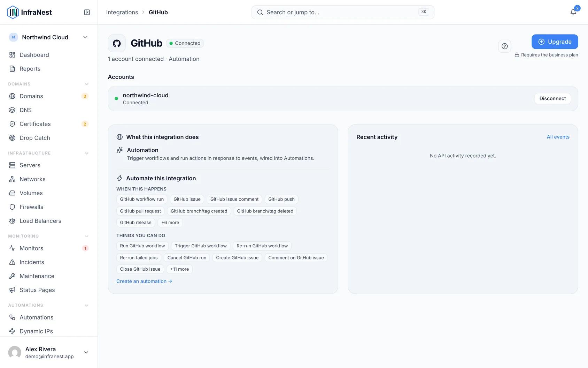
Task: Collapse the Domains sidebar section
Action: pyautogui.click(x=86, y=84)
